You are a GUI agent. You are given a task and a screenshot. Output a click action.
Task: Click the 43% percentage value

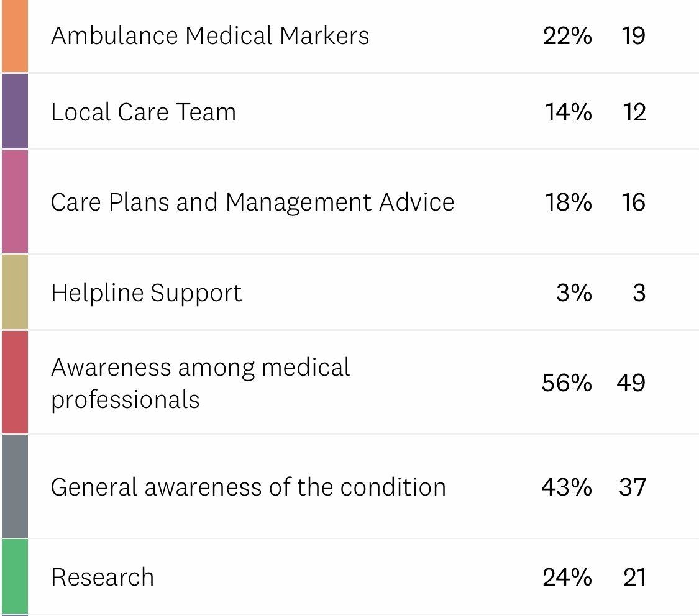point(566,487)
